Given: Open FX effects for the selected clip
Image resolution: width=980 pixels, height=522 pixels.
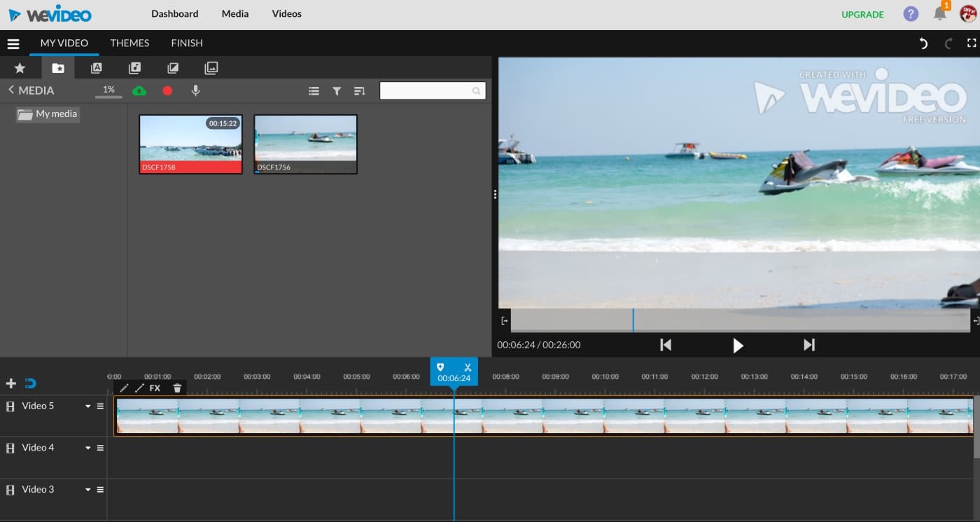Looking at the screenshot, I should pyautogui.click(x=155, y=388).
